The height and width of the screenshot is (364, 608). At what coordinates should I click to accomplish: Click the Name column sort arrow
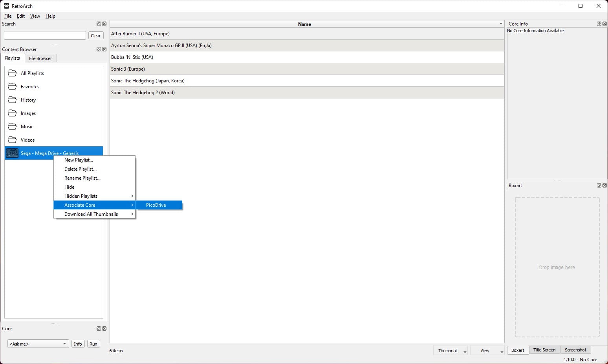[501, 24]
